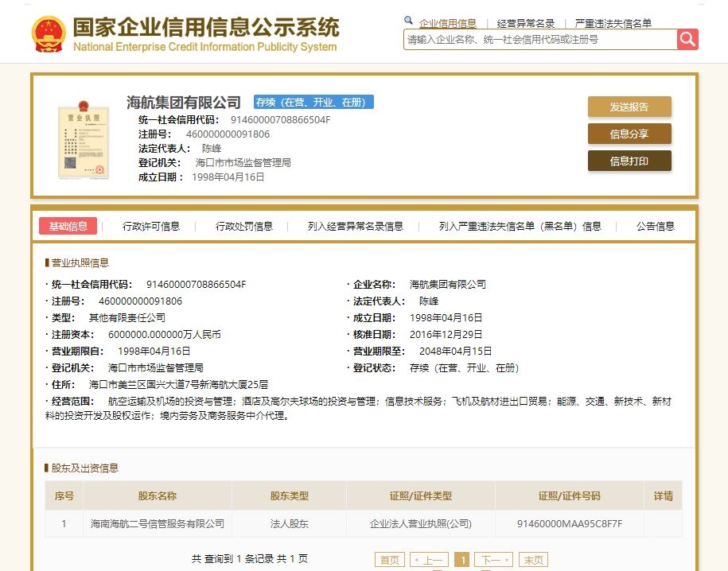
Task: Click the 详情 column header
Action: [x=664, y=495]
